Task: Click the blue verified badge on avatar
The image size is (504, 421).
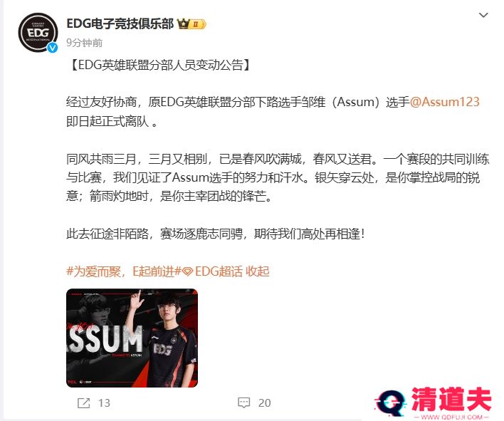Action: tap(53, 48)
